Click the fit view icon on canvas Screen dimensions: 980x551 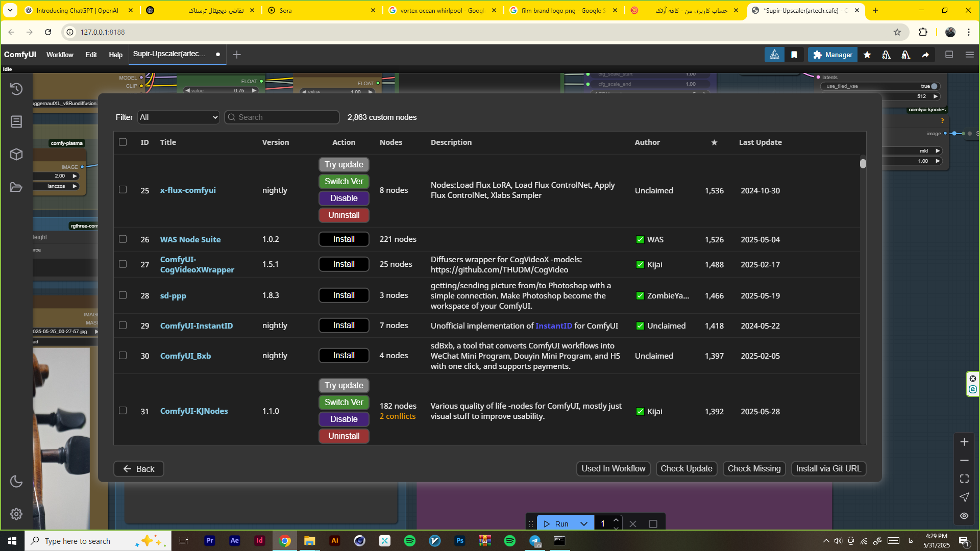[x=964, y=479]
